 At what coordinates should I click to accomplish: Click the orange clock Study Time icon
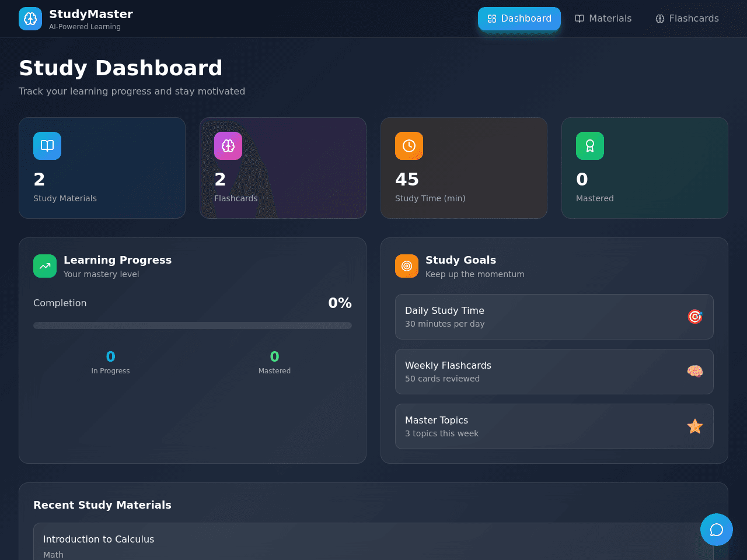(x=409, y=146)
